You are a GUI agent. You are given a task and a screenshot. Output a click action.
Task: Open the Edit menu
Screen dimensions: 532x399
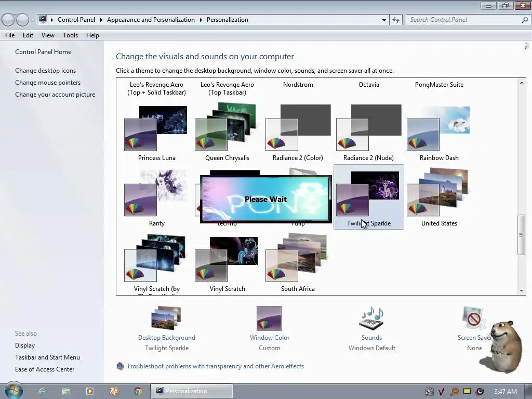(x=28, y=35)
